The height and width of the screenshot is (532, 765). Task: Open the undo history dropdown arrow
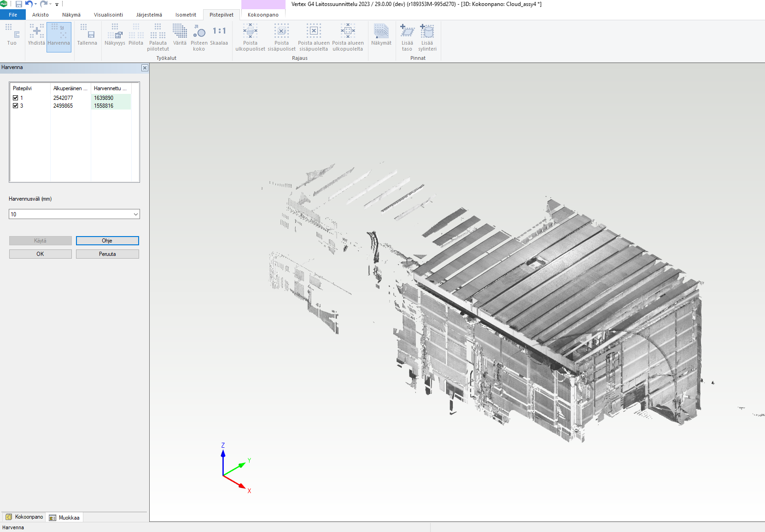36,4
